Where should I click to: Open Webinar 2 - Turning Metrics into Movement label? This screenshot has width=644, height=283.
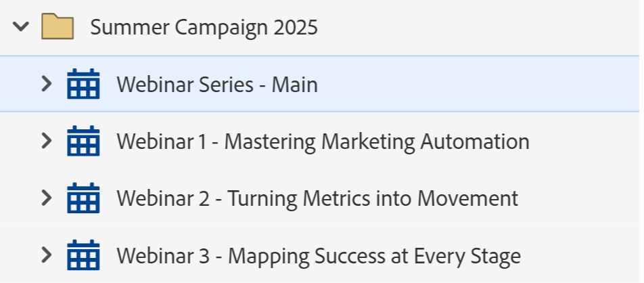point(317,199)
